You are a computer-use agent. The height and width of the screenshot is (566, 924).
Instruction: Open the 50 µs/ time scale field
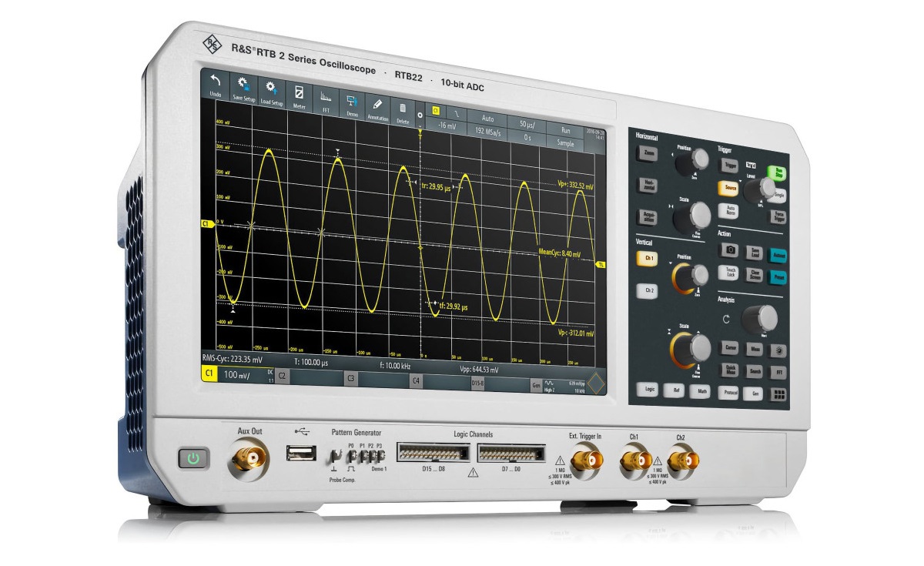click(x=527, y=124)
